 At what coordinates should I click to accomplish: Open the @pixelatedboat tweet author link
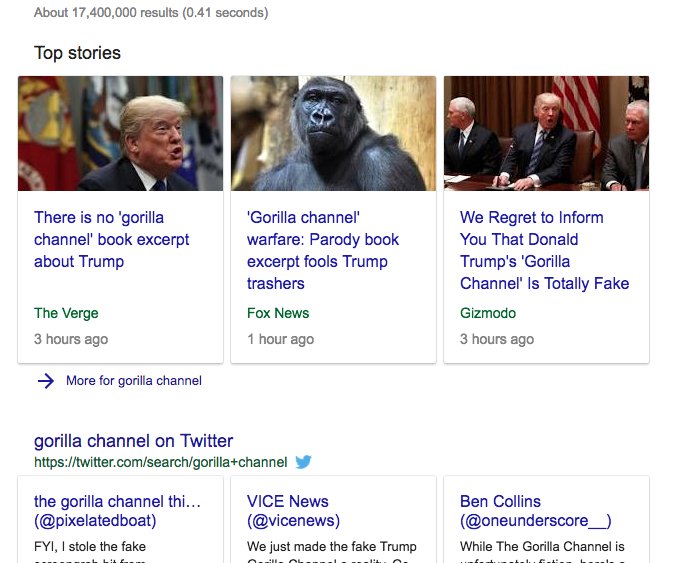[x=117, y=511]
